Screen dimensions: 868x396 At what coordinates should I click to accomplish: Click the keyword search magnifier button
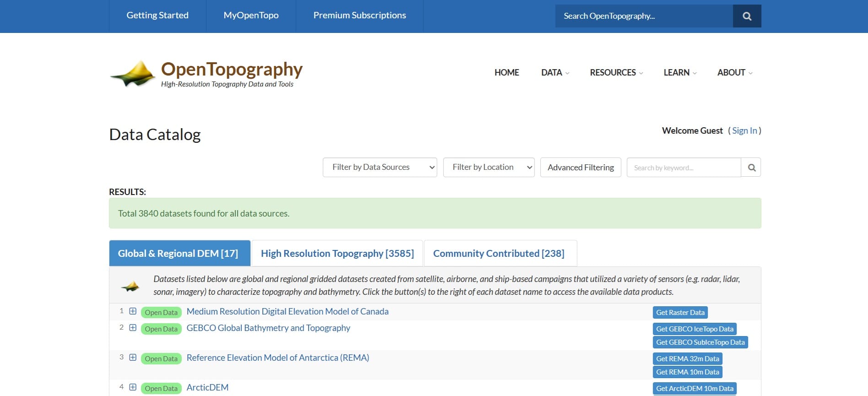click(751, 168)
